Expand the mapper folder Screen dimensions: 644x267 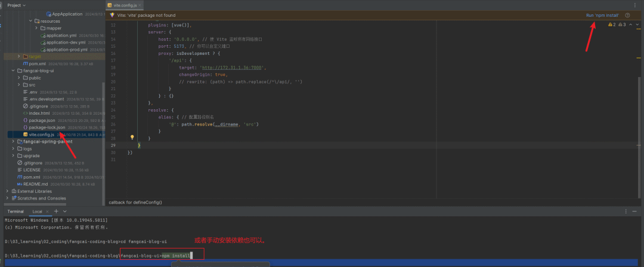click(x=36, y=28)
